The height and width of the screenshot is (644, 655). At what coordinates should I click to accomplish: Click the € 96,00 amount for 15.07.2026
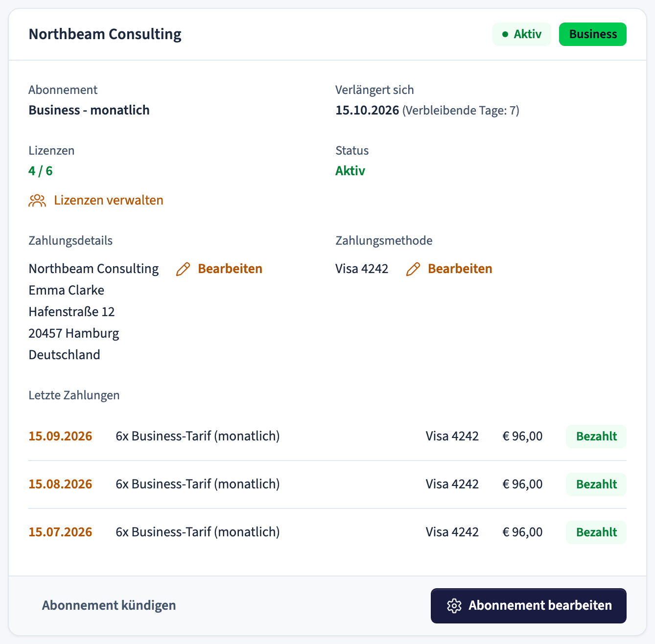(522, 532)
